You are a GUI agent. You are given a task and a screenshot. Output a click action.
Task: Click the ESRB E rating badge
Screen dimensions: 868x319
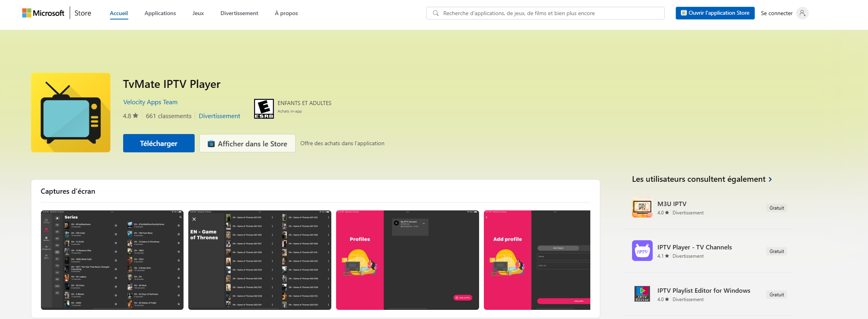tap(264, 109)
